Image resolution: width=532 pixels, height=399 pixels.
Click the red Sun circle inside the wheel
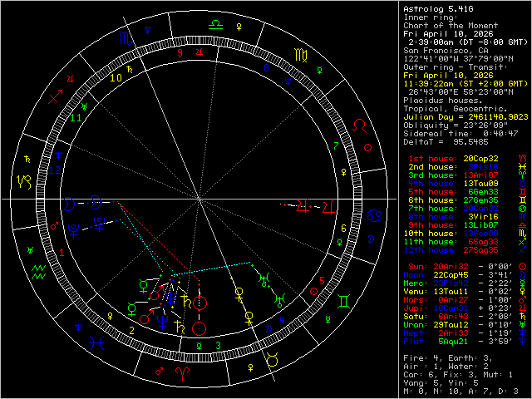(199, 328)
